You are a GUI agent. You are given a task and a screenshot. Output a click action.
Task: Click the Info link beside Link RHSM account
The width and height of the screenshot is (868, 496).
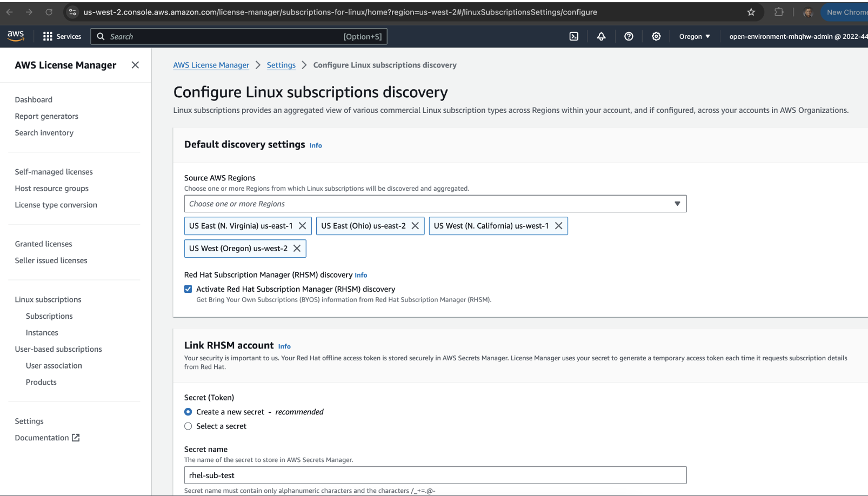pos(284,346)
